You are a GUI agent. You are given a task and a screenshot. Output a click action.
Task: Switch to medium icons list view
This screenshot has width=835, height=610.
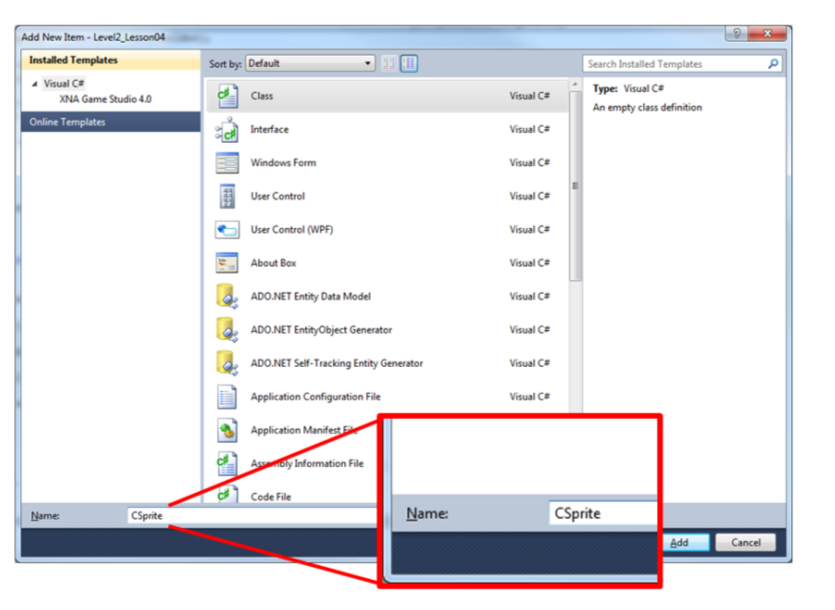point(409,64)
